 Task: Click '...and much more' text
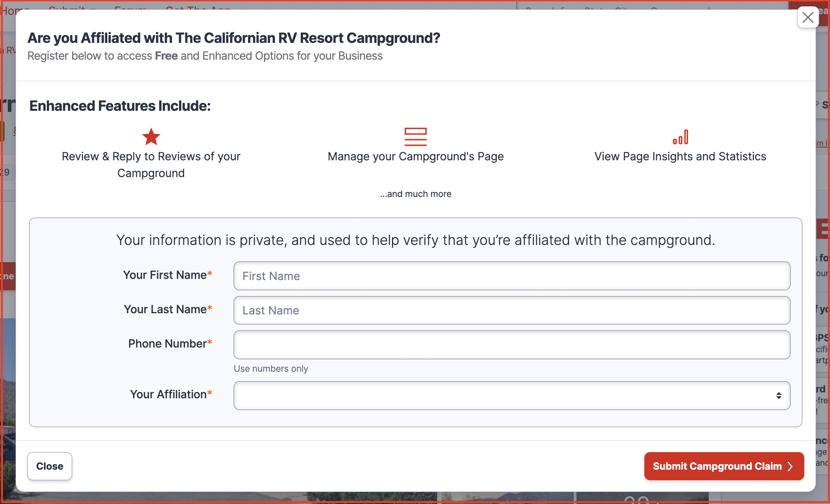415,194
